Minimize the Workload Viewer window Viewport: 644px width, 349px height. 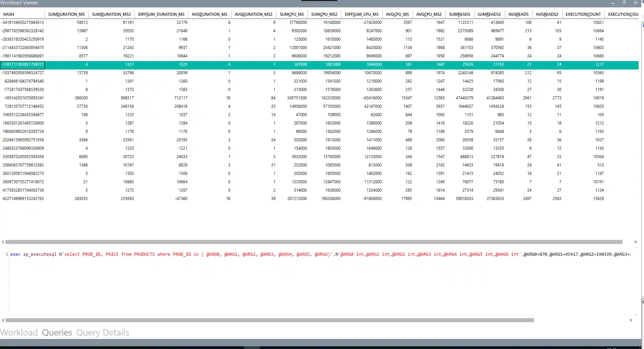point(613,3)
